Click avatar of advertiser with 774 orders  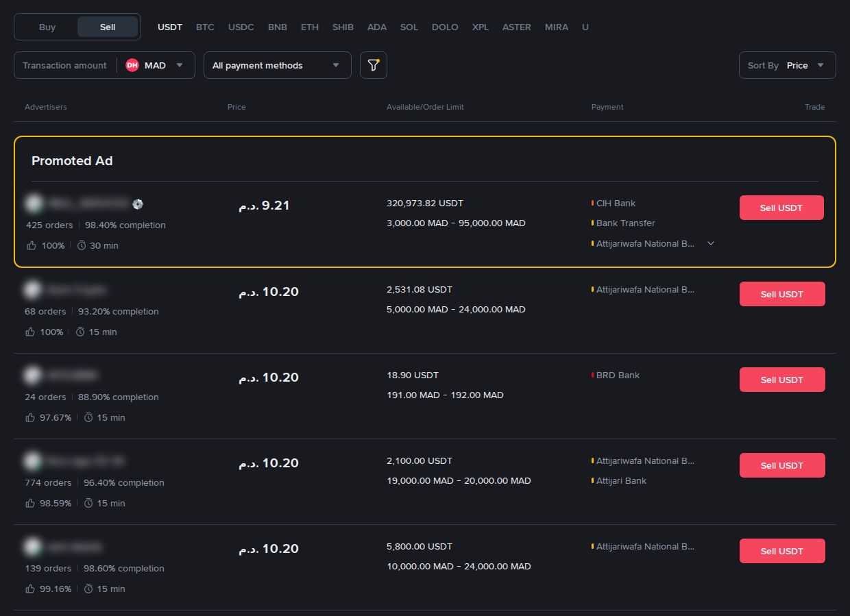pos(32,461)
